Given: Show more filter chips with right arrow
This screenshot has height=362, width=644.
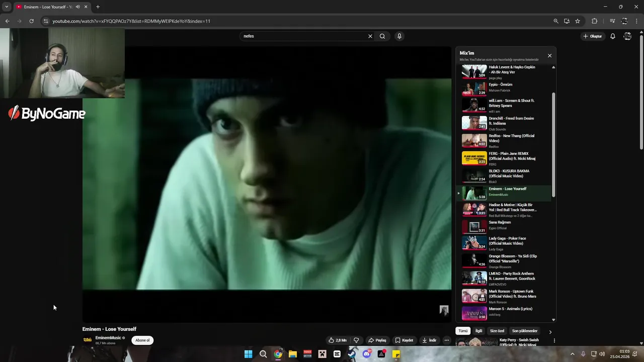Looking at the screenshot, I should [550, 332].
